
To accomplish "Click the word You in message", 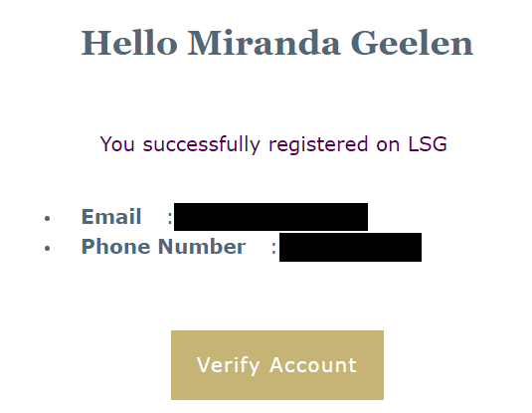I will (117, 144).
